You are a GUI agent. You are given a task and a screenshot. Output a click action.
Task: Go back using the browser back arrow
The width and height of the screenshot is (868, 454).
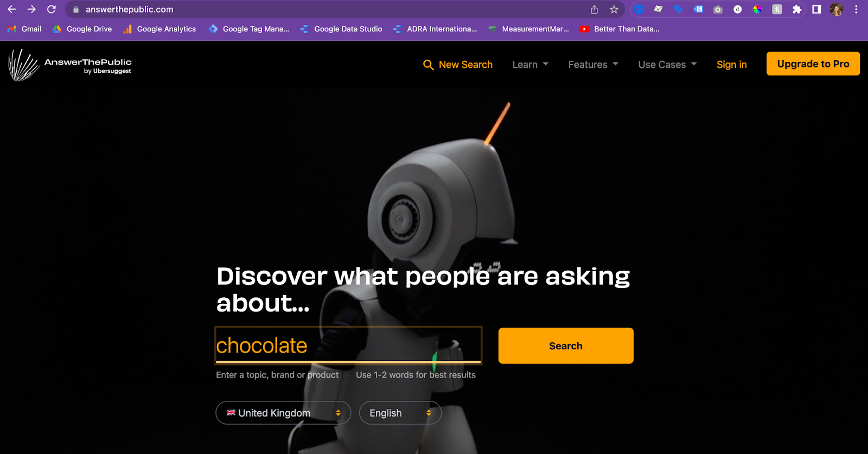(x=11, y=9)
